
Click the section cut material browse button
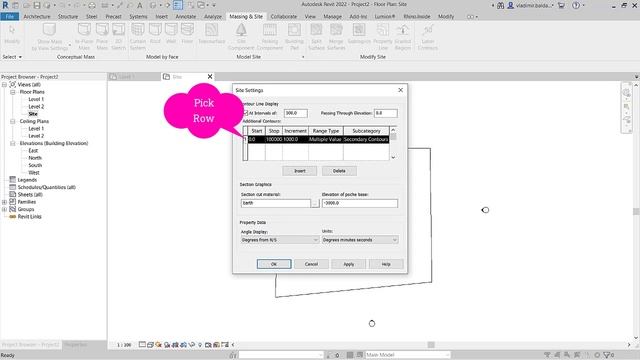(315, 203)
